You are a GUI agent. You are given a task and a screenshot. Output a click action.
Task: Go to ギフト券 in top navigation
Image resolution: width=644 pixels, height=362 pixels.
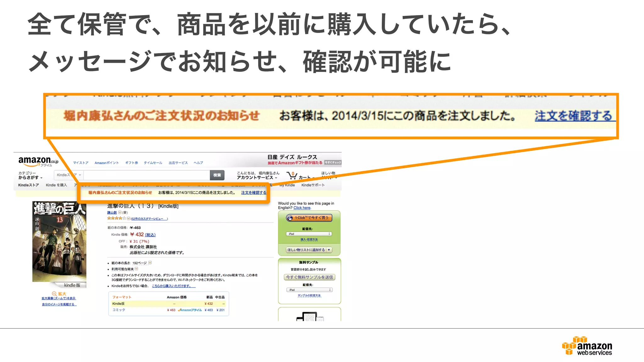[x=131, y=163]
